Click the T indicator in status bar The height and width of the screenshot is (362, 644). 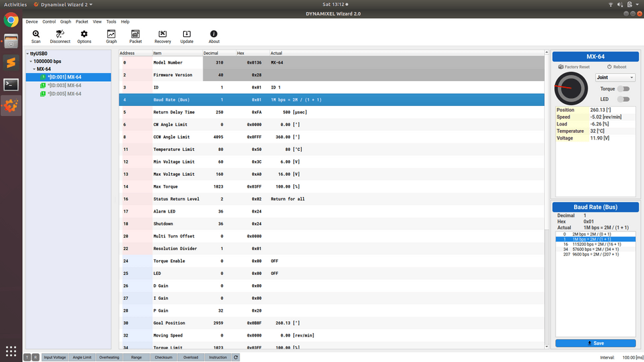[x=27, y=357]
